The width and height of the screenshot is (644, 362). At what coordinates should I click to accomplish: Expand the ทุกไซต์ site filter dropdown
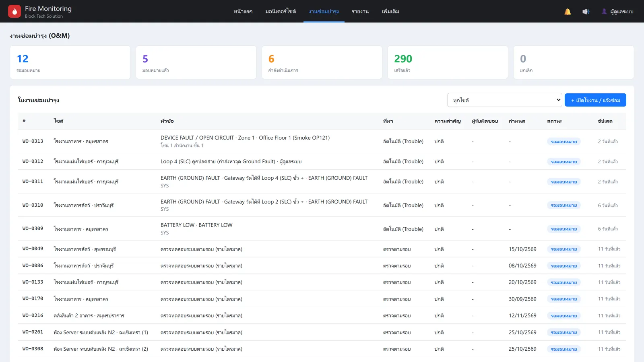click(x=505, y=100)
